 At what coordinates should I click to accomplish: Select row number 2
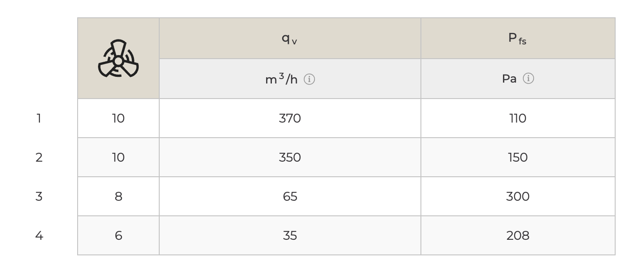[39, 158]
